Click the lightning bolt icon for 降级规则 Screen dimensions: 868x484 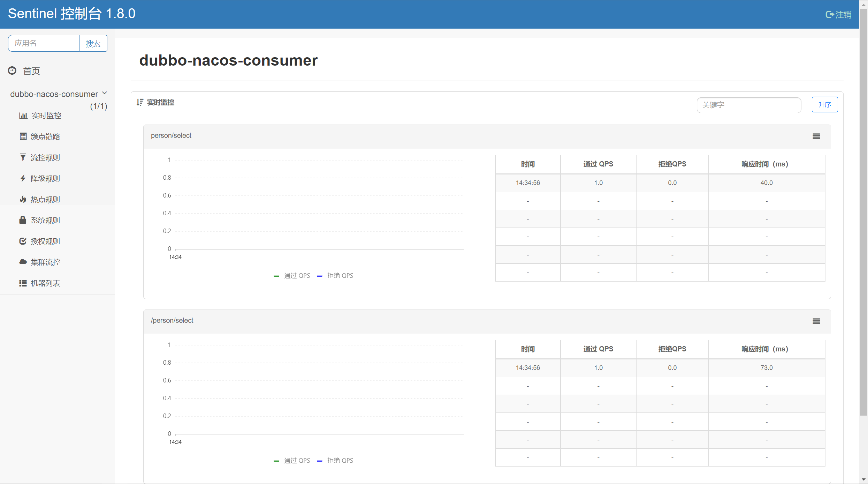tap(23, 178)
